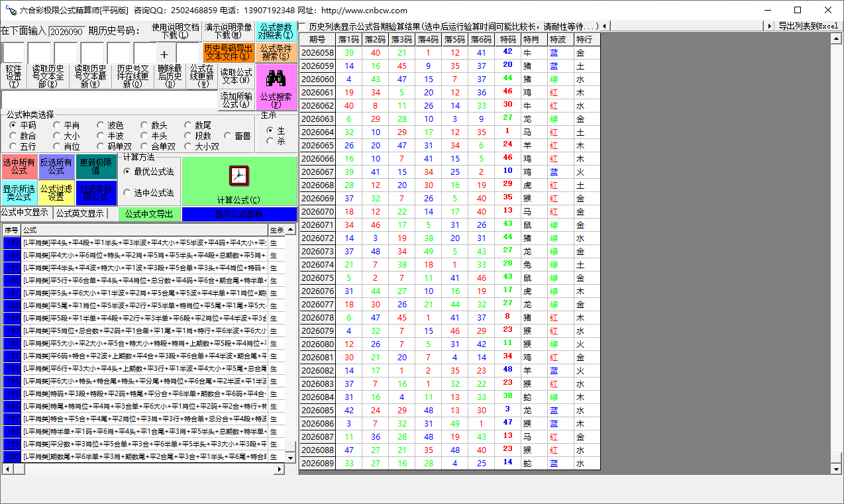Image resolution: width=844 pixels, height=504 pixels.
Task: Click 读取公式文本 button
Action: click(x=237, y=76)
